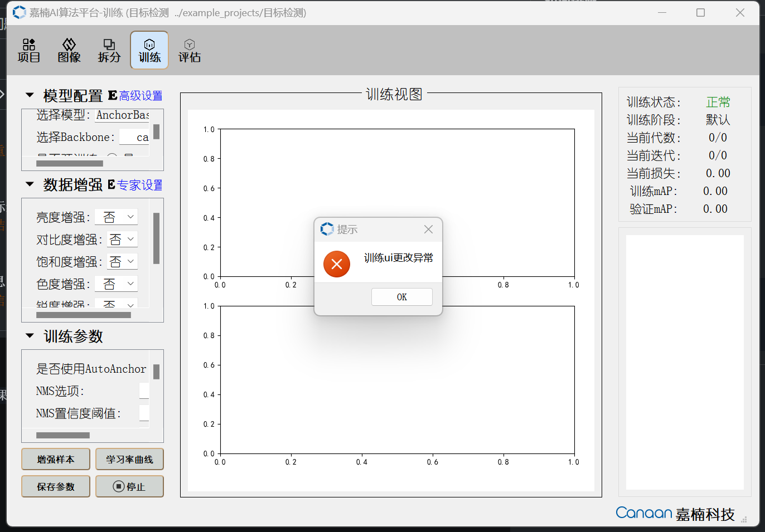Image resolution: width=765 pixels, height=532 pixels.
Task: Open the 亮度增强 dropdown
Action: click(116, 217)
